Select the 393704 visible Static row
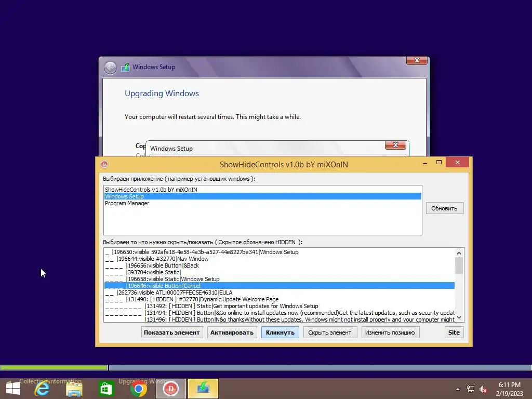The height and width of the screenshot is (399, 532). tap(279, 272)
